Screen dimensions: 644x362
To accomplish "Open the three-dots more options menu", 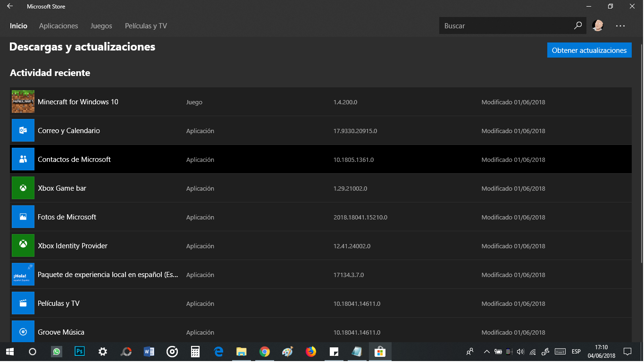I will (x=620, y=26).
